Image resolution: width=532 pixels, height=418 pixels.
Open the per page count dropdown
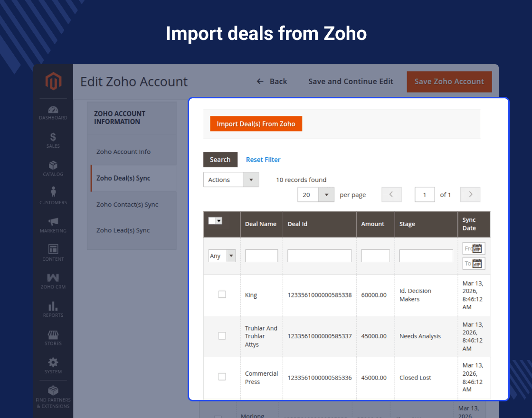pos(316,194)
